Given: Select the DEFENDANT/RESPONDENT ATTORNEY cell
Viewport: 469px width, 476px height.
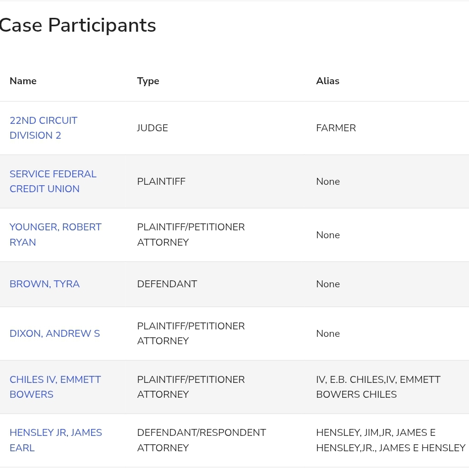Looking at the screenshot, I should tap(201, 440).
